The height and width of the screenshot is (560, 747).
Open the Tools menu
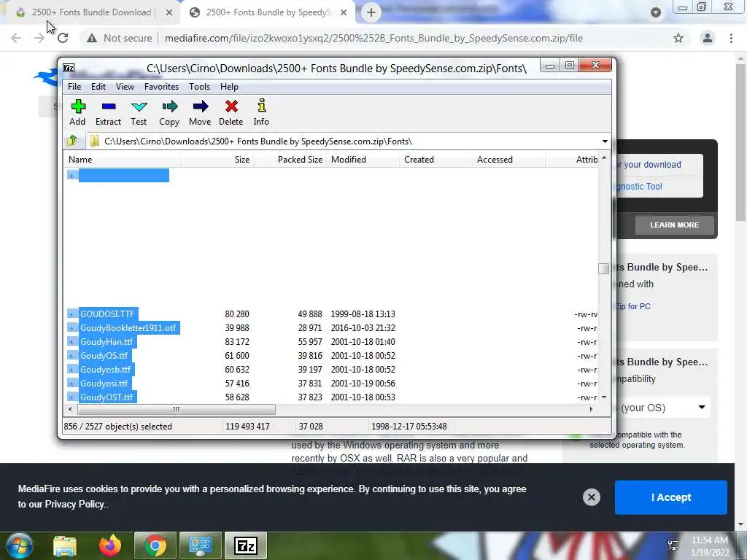tap(199, 87)
